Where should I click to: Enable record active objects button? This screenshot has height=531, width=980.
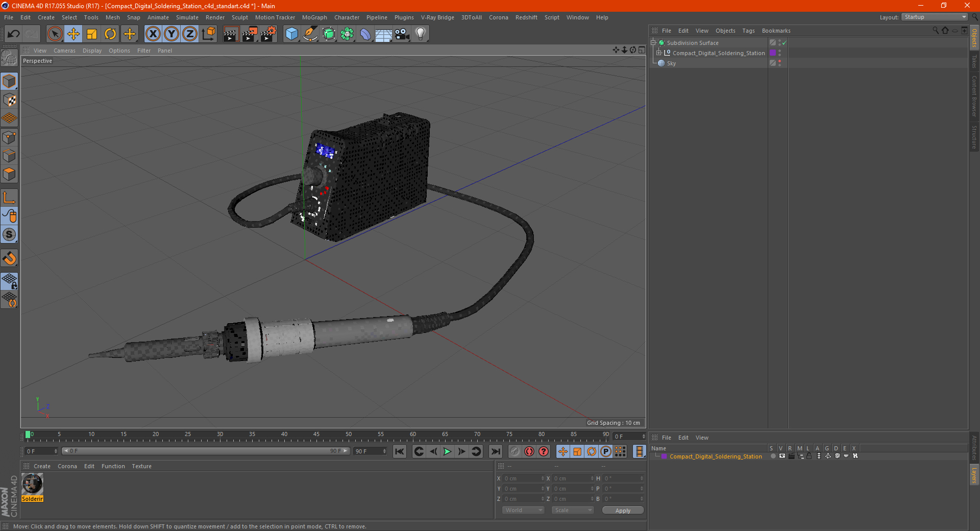[x=514, y=451]
